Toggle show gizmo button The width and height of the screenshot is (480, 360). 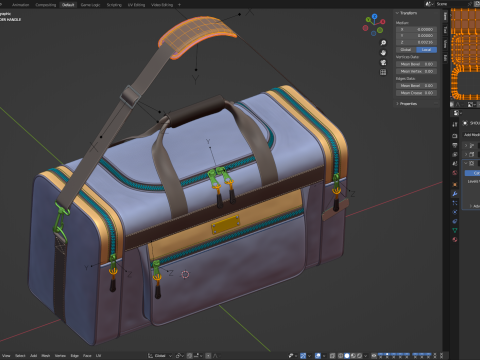pos(303,356)
